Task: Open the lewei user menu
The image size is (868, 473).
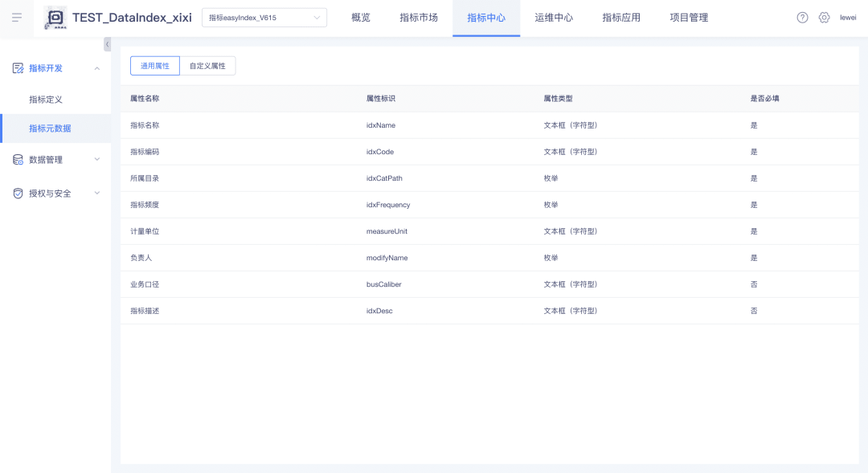Action: pos(848,18)
